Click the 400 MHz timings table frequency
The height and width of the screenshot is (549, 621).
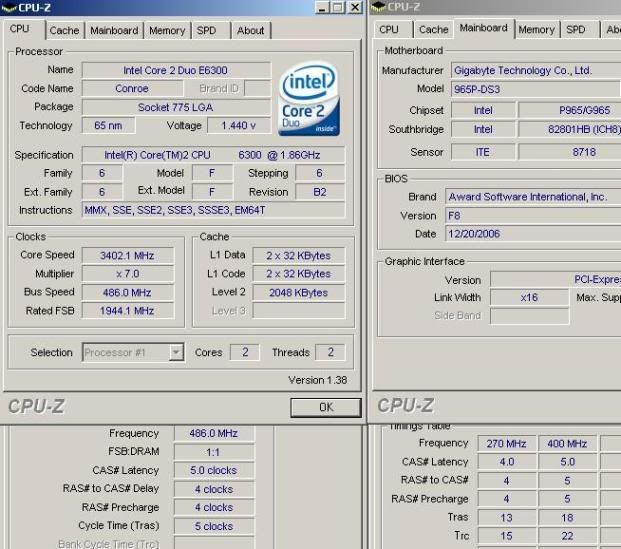click(x=567, y=444)
